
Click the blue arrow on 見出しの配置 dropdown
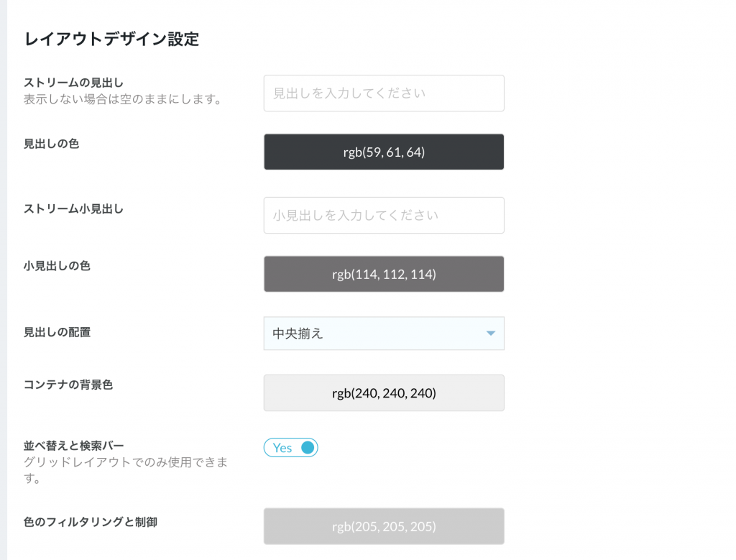(490, 334)
